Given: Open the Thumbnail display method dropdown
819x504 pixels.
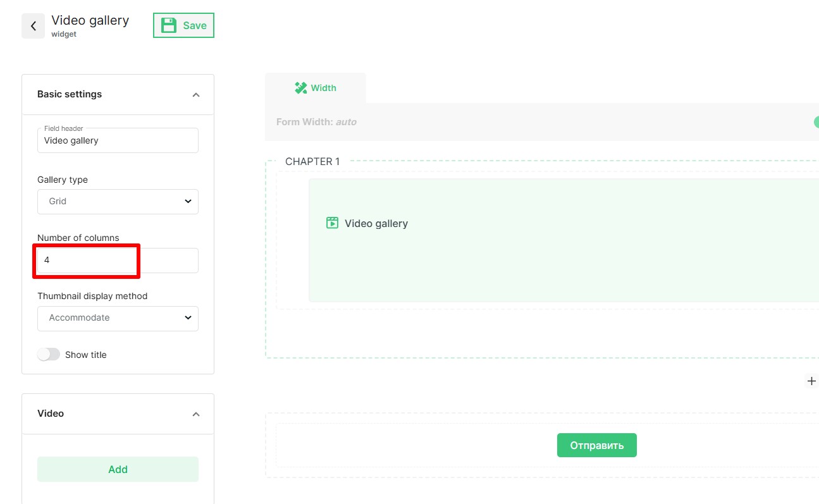Looking at the screenshot, I should pyautogui.click(x=118, y=318).
